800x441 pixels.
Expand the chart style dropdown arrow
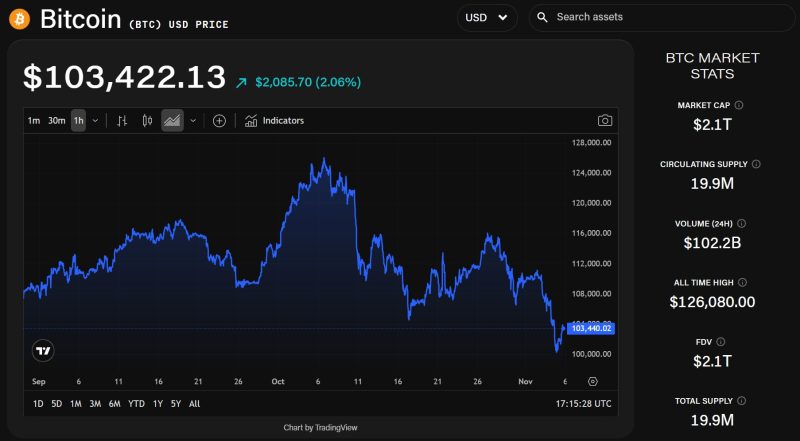click(193, 121)
